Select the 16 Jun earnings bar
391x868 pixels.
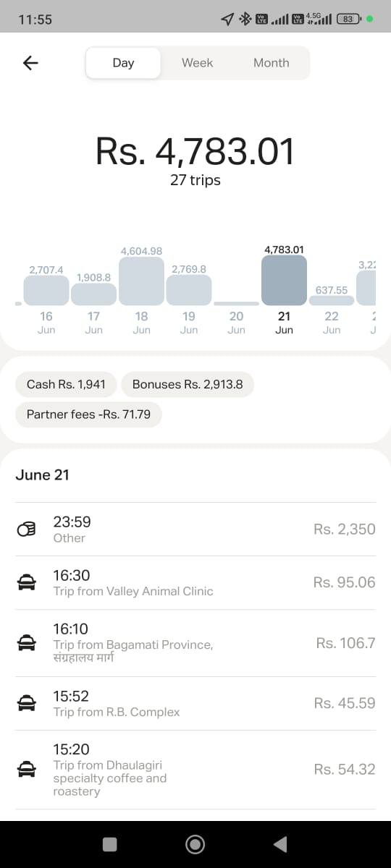click(x=46, y=290)
